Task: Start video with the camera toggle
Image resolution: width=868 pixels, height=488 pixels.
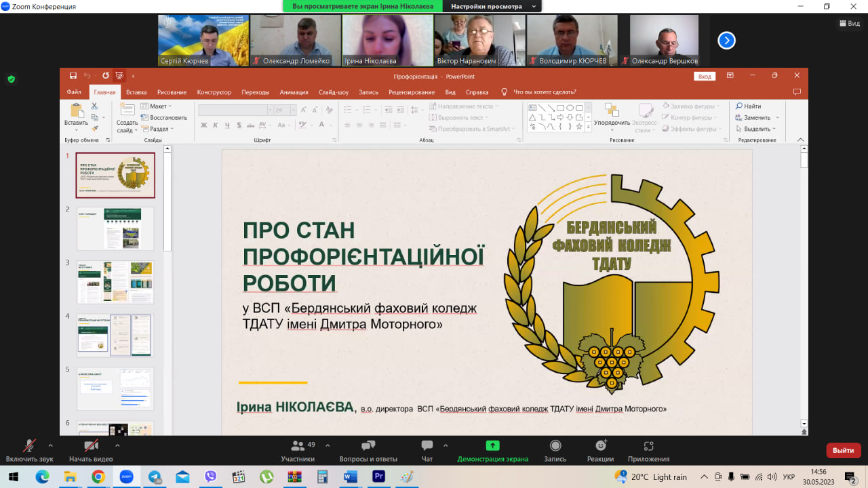Action: pyautogui.click(x=90, y=446)
